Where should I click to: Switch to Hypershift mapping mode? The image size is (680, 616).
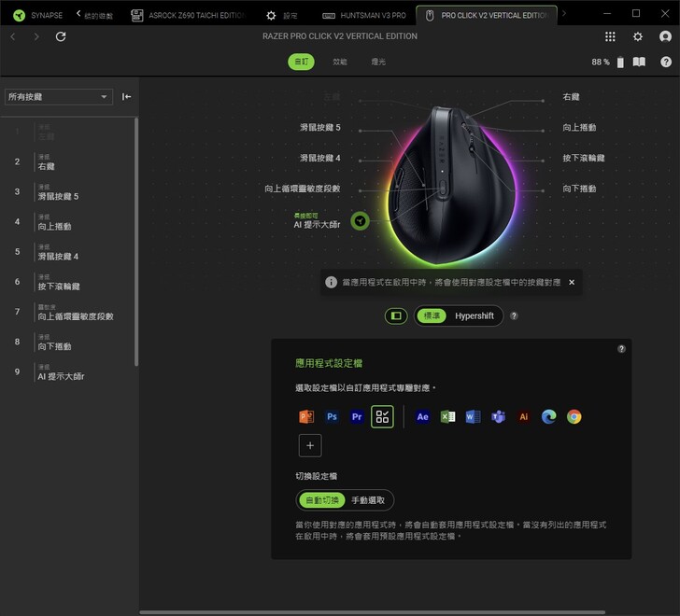pyautogui.click(x=475, y=315)
